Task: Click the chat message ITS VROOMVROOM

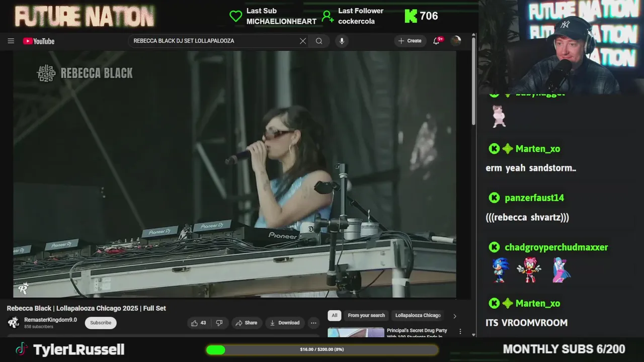Action: (x=526, y=323)
